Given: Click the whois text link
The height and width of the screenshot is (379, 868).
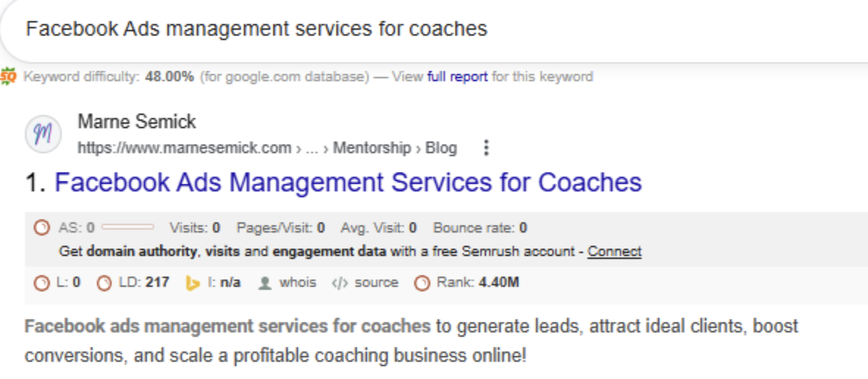Looking at the screenshot, I should click(x=297, y=283).
